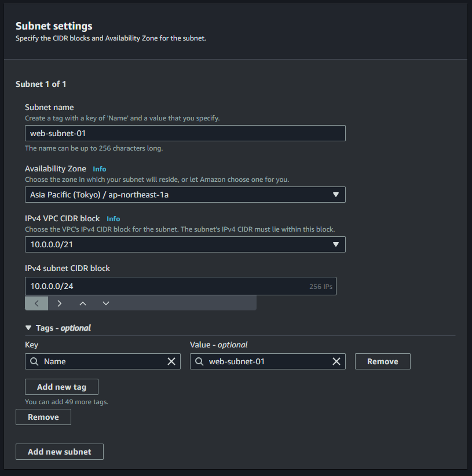
Task: Click the next CIDR block right arrow
Action: pyautogui.click(x=60, y=303)
